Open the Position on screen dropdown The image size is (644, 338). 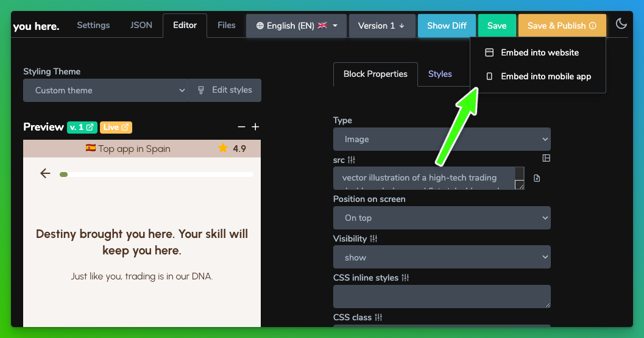pos(442,218)
